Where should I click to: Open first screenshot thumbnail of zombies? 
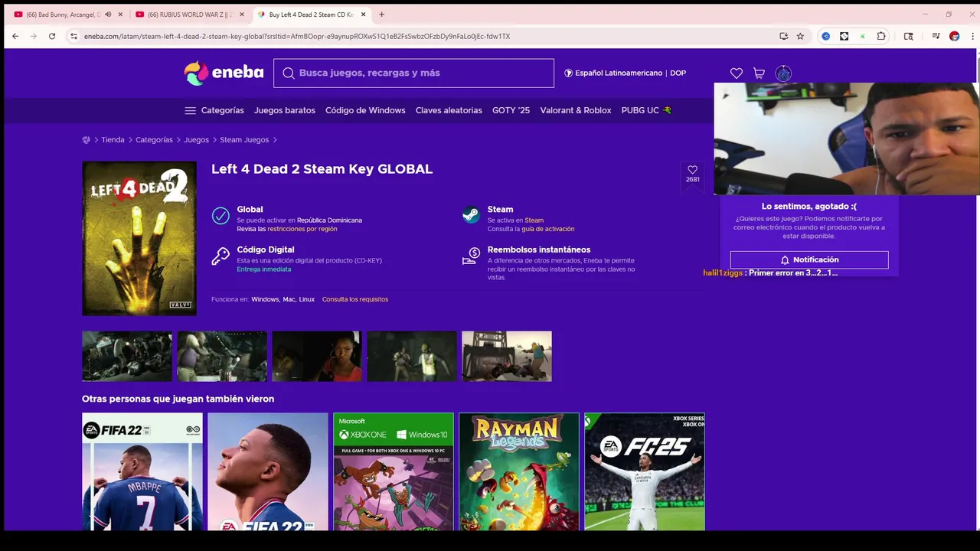pyautogui.click(x=127, y=357)
